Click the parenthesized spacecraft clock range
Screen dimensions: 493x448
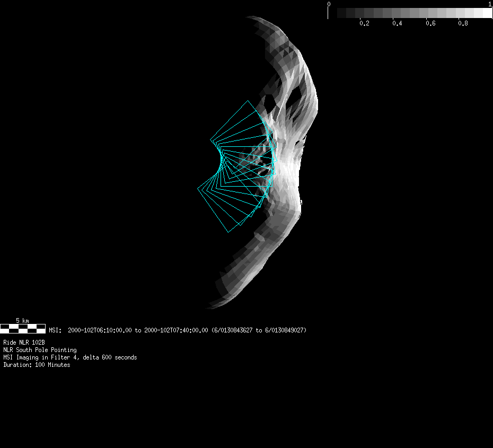click(x=259, y=330)
